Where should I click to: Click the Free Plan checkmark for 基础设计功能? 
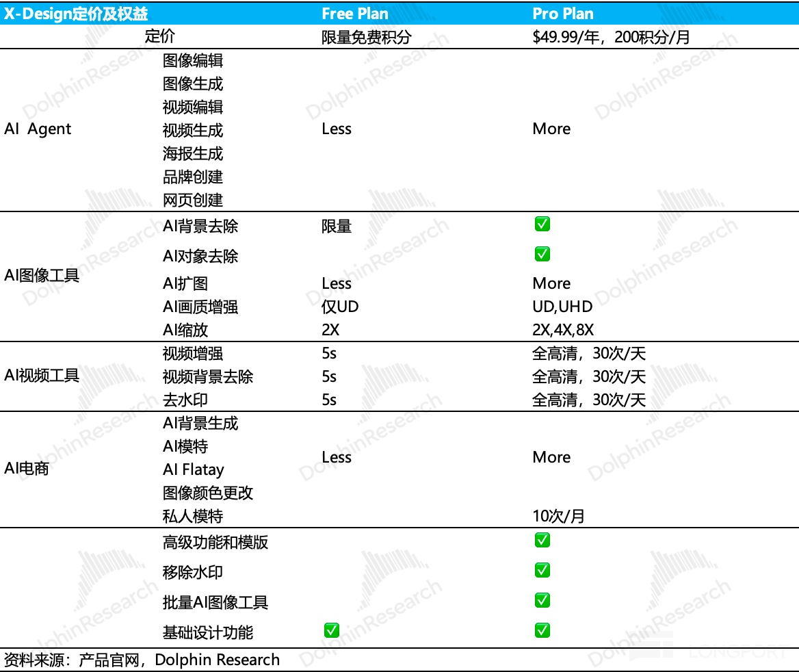(x=331, y=631)
